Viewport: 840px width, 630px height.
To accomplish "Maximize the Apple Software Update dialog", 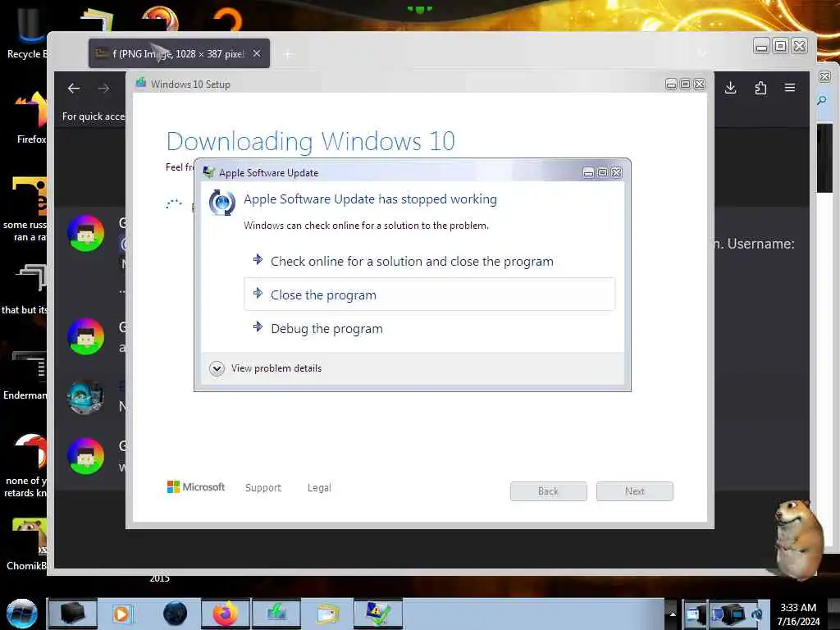I will (x=602, y=172).
